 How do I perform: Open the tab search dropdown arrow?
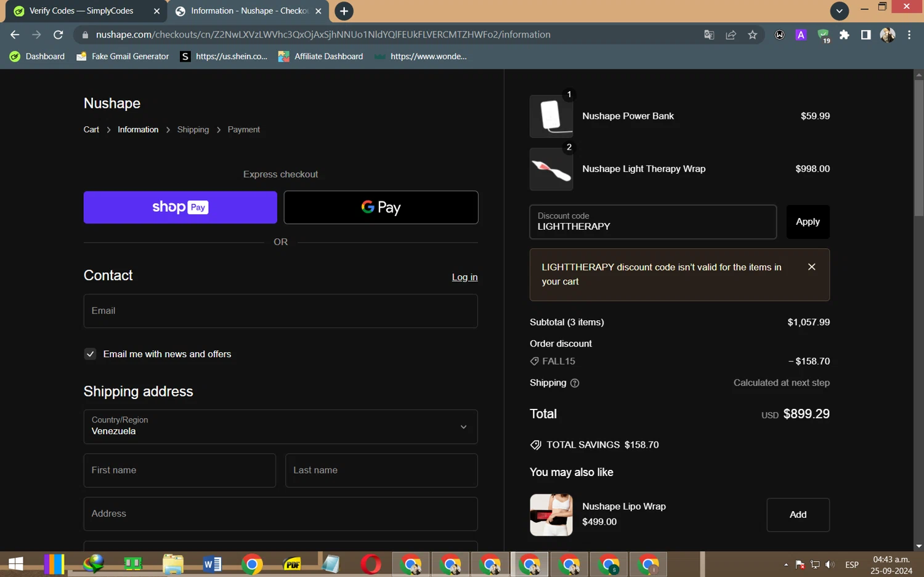[839, 11]
